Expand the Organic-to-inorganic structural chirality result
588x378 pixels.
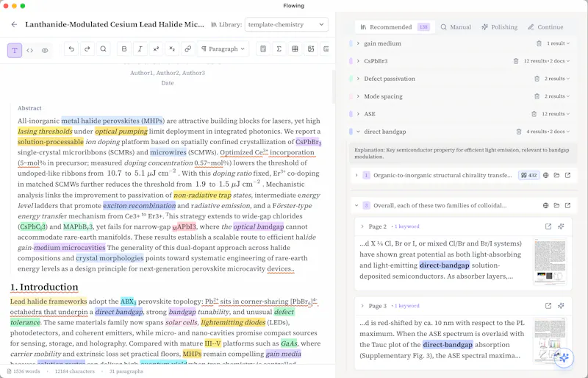[356, 175]
